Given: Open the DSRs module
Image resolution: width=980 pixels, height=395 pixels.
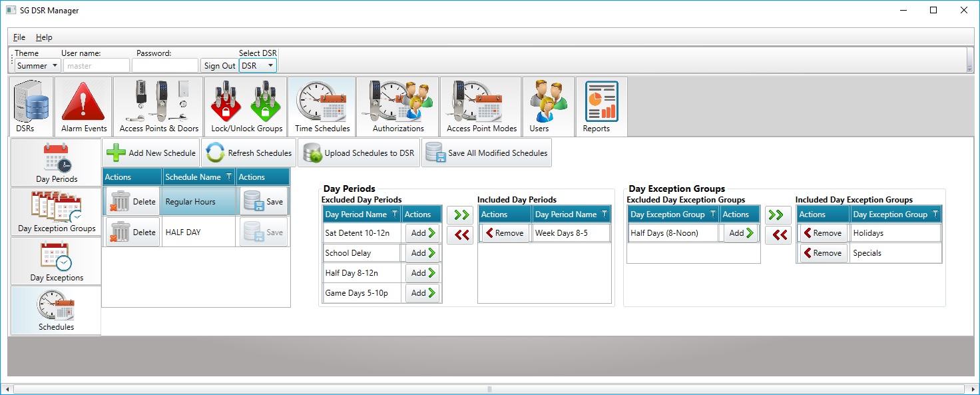Looking at the screenshot, I should pyautogui.click(x=31, y=107).
